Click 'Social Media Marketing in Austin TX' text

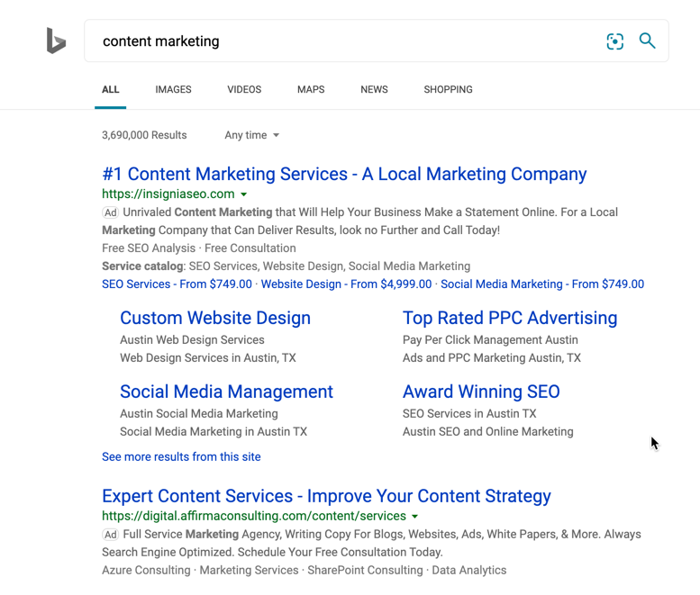(214, 432)
